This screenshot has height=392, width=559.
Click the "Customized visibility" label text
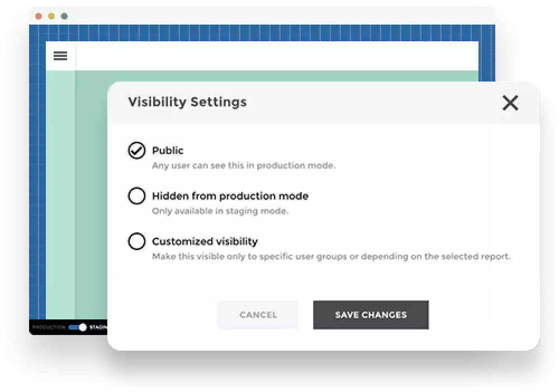(x=205, y=242)
